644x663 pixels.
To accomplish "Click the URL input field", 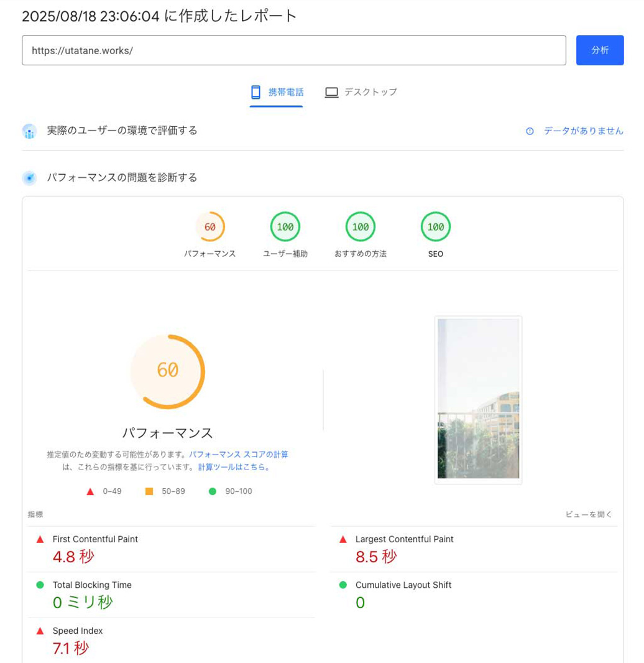I will tap(293, 50).
